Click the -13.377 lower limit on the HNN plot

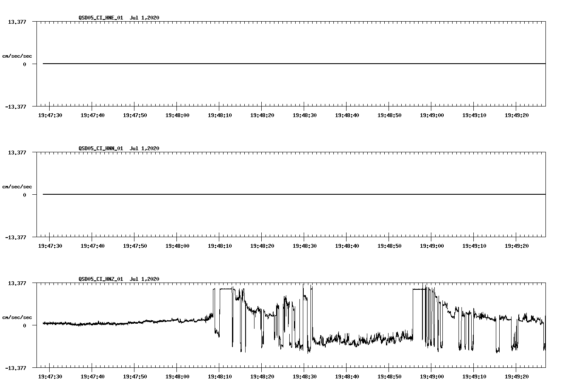pyautogui.click(x=16, y=238)
